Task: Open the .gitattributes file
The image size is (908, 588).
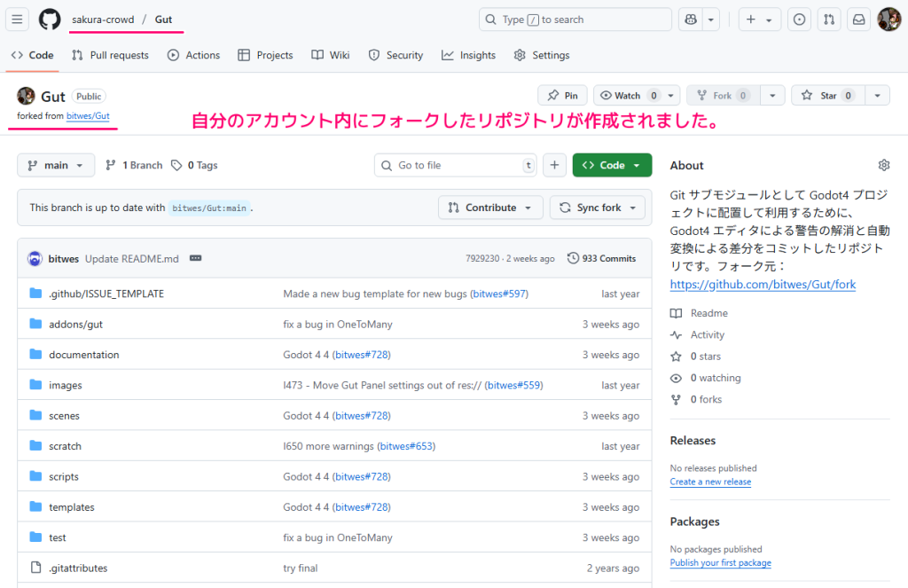Action: pyautogui.click(x=78, y=568)
